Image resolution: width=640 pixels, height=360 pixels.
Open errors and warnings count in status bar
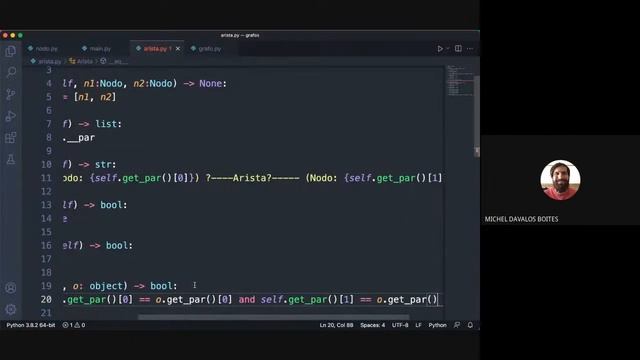click(x=74, y=325)
